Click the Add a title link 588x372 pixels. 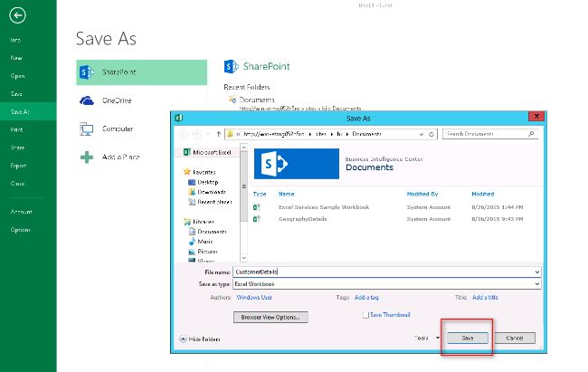coord(485,297)
